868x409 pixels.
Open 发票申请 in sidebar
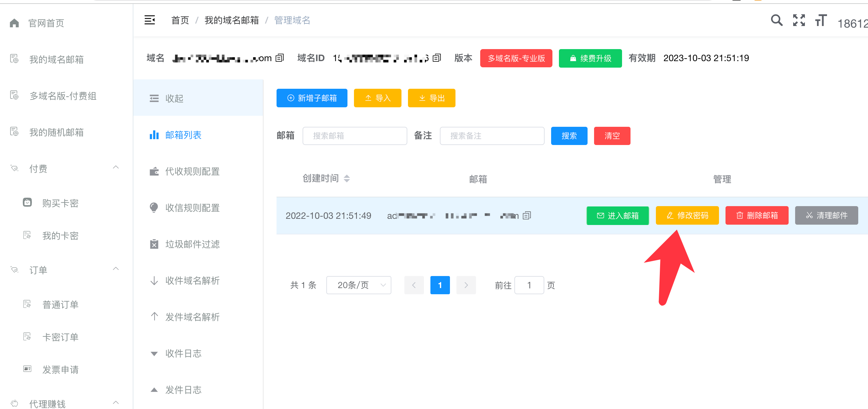[60, 370]
